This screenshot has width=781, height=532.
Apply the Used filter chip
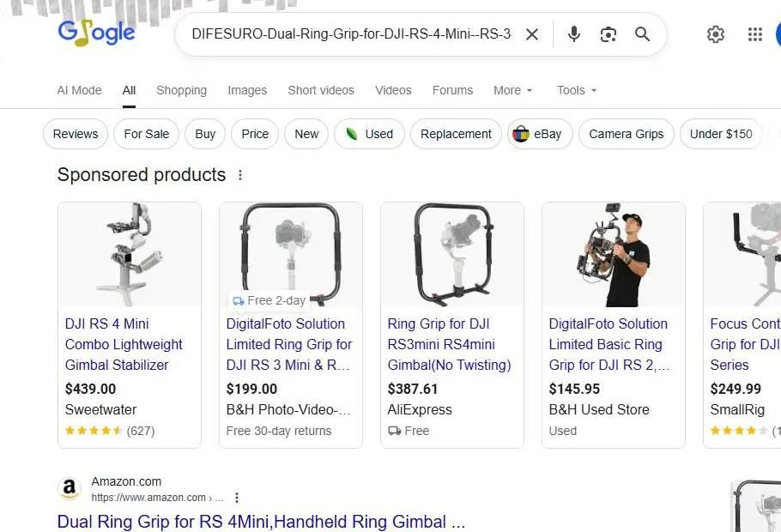pos(369,134)
